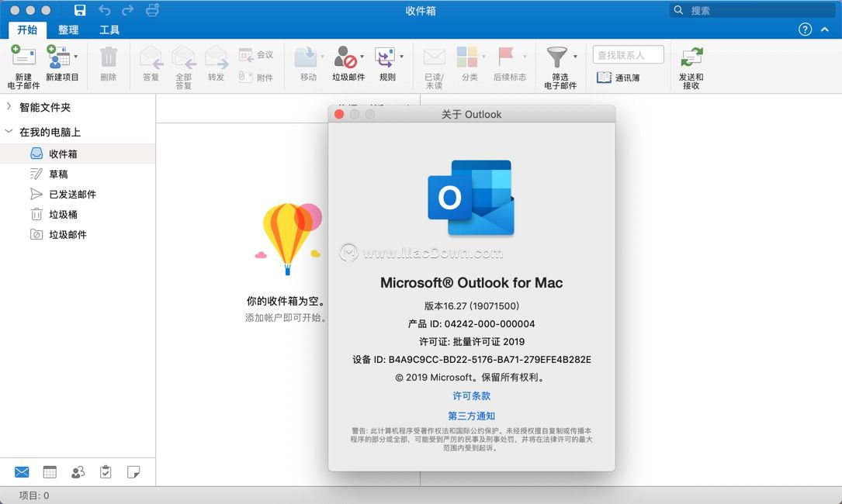This screenshot has width=842, height=504.
Task: Click the Print icon in title bar
Action: pos(152,10)
